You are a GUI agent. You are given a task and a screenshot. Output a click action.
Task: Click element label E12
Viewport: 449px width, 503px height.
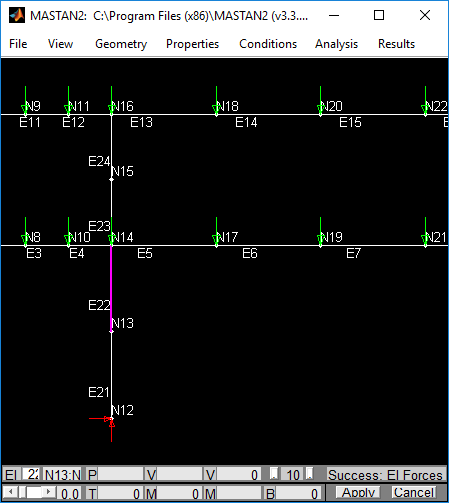point(73,122)
